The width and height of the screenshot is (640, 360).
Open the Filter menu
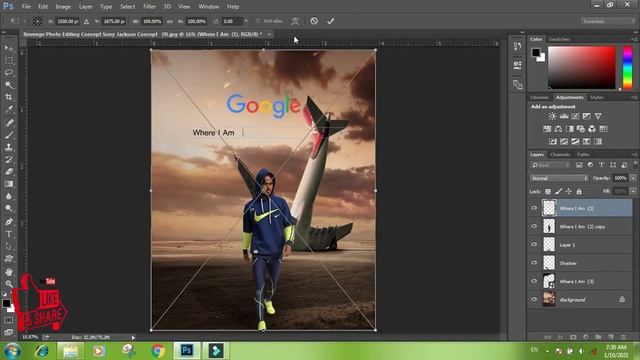(x=149, y=7)
